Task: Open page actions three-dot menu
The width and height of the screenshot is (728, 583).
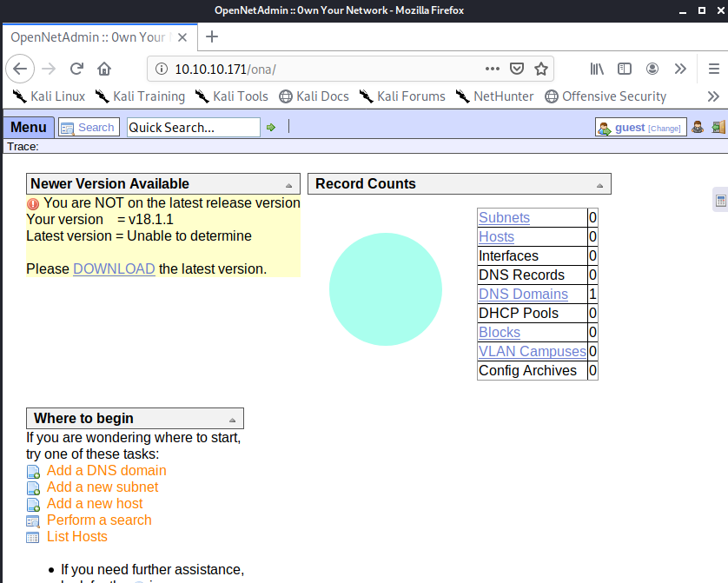Action: (x=493, y=69)
